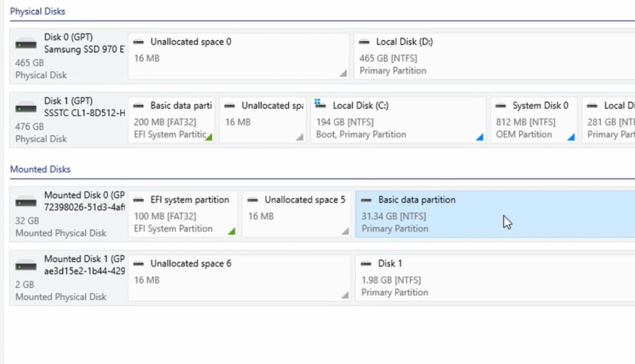635x364 pixels.
Task: Click the 31.34 GB Basic data partition icon
Action: click(x=367, y=200)
